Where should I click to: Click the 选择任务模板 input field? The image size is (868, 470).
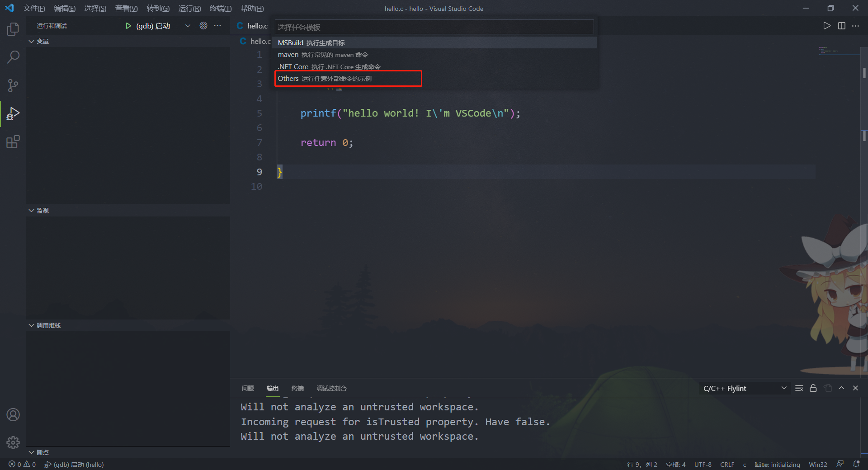(434, 27)
